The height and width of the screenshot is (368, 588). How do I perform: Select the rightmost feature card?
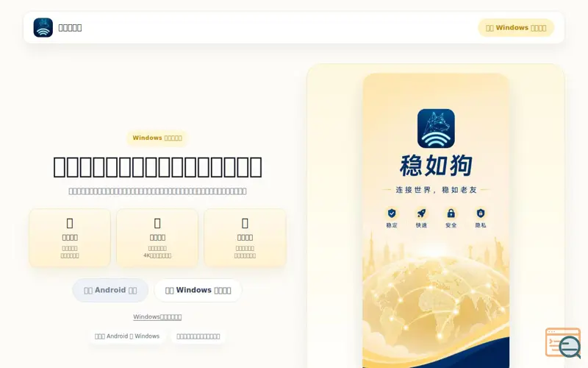click(x=245, y=238)
